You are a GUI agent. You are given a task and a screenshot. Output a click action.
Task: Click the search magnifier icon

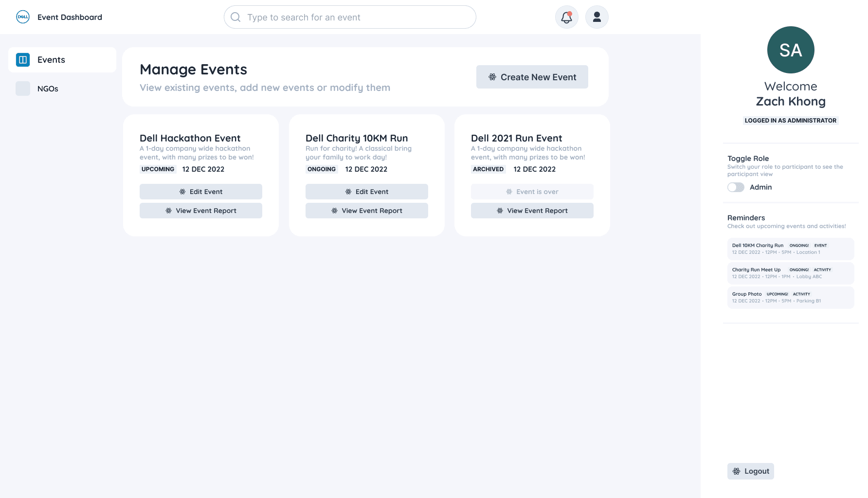pyautogui.click(x=235, y=17)
